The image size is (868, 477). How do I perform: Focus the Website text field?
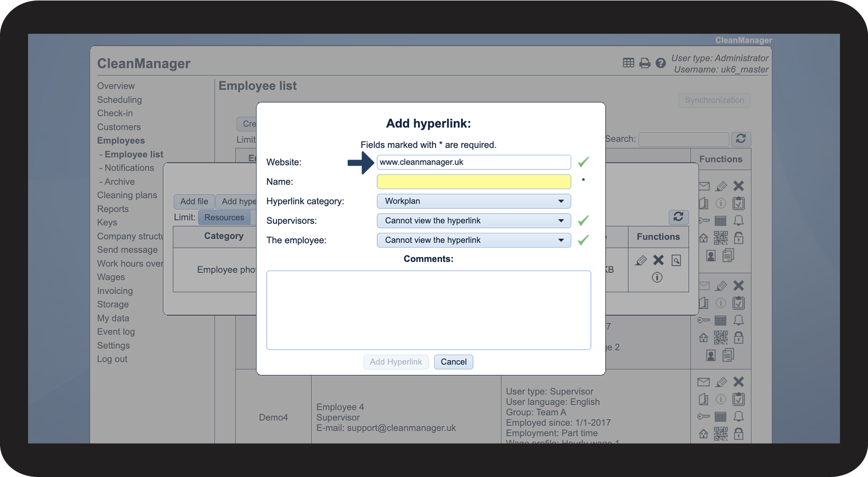[x=474, y=162]
